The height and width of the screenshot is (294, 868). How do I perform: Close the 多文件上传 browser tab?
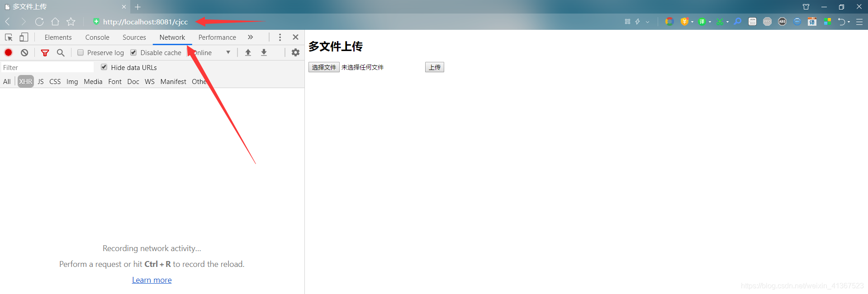(124, 7)
